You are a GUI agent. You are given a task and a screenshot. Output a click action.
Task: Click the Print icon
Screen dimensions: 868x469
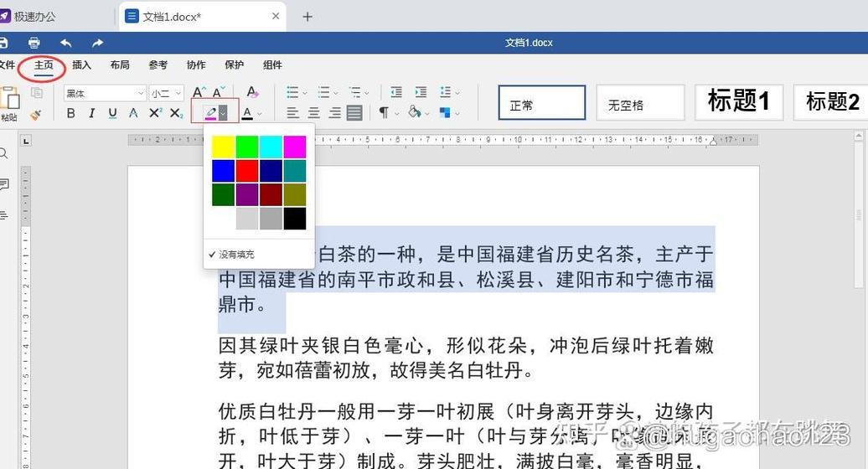[x=34, y=43]
